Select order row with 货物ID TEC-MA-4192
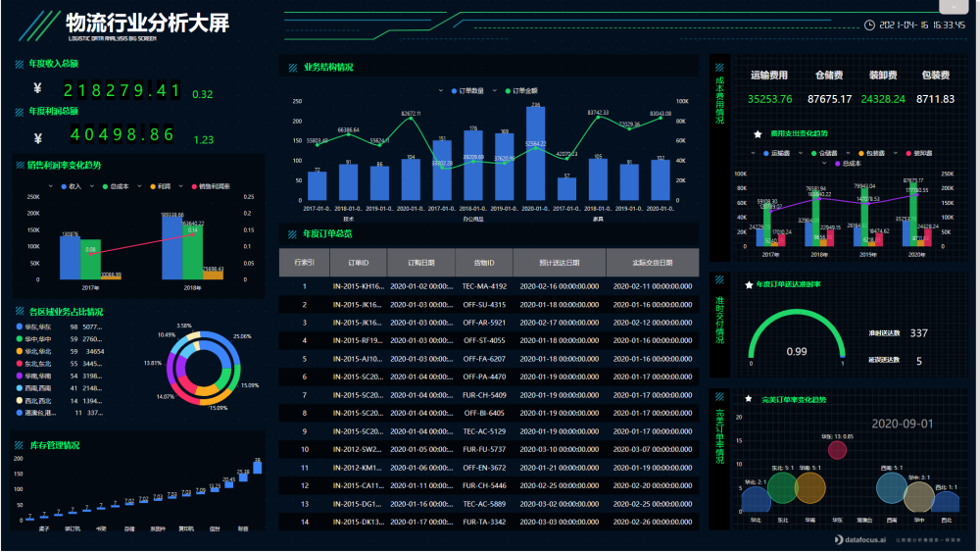980x552 pixels. (x=484, y=286)
